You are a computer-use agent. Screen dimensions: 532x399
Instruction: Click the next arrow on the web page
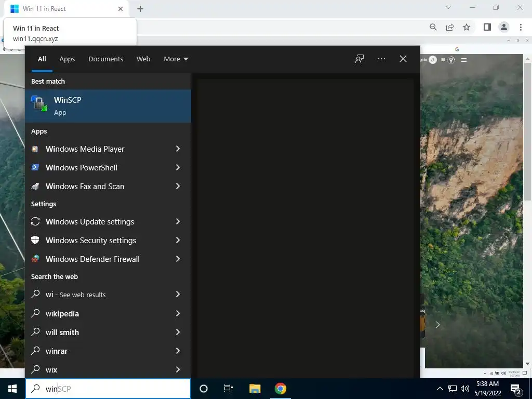(437, 325)
